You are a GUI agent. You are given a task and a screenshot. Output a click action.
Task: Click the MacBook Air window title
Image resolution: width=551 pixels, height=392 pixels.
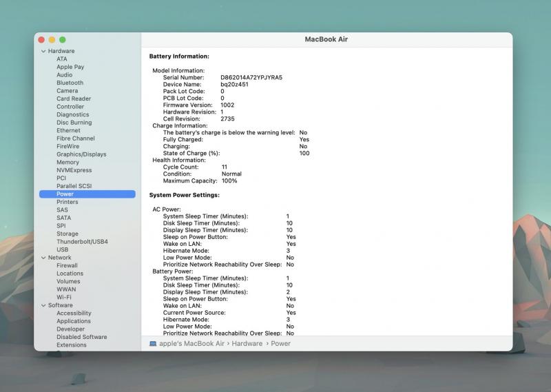326,39
